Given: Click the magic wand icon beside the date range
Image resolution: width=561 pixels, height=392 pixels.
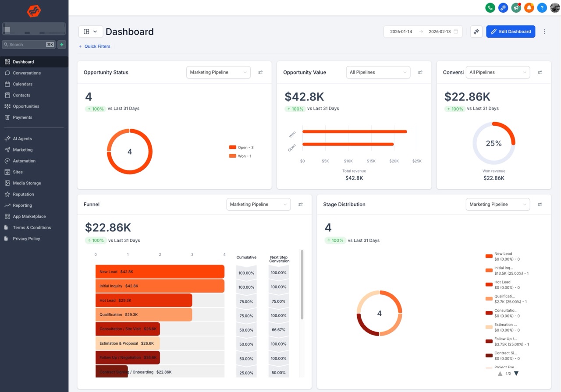Looking at the screenshot, I should click(476, 31).
